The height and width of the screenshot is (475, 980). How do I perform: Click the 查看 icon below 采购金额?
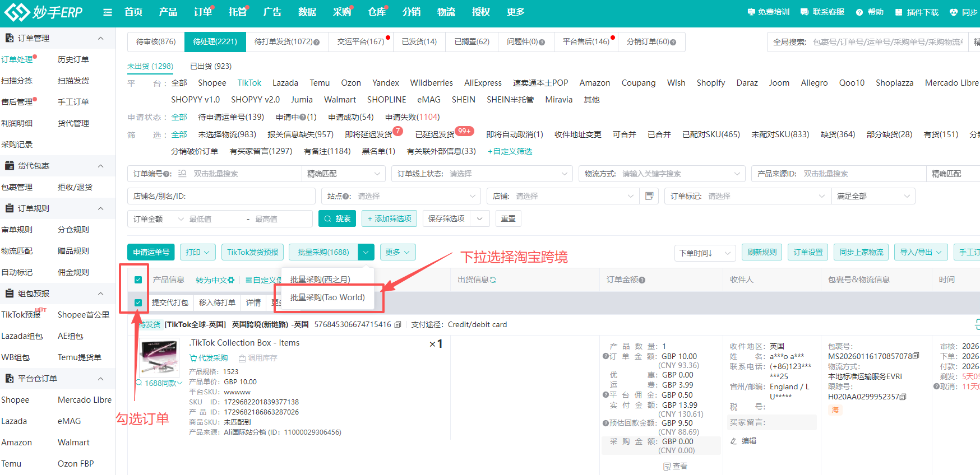667,466
